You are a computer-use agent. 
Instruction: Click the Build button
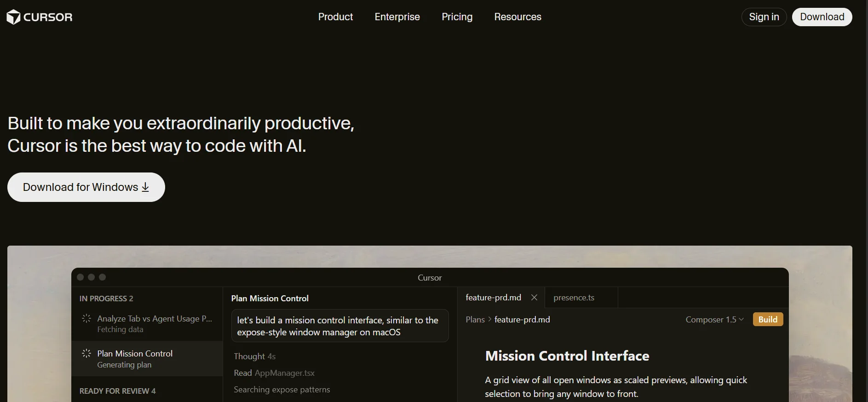768,319
